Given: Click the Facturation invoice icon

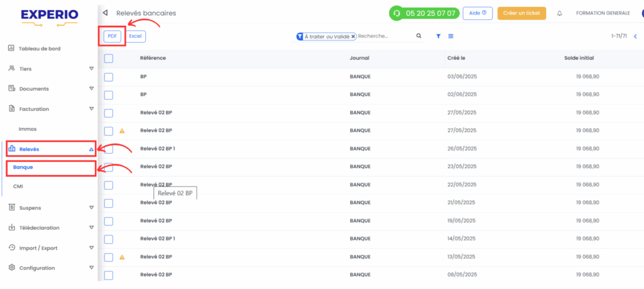Looking at the screenshot, I should click(11, 108).
